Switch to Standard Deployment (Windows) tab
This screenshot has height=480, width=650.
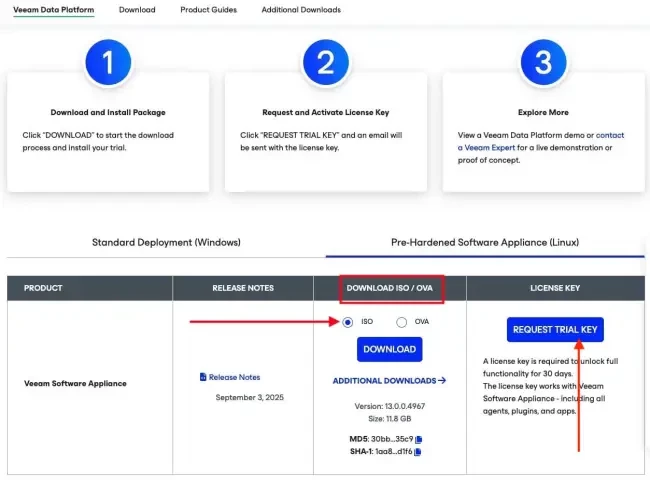click(x=166, y=242)
